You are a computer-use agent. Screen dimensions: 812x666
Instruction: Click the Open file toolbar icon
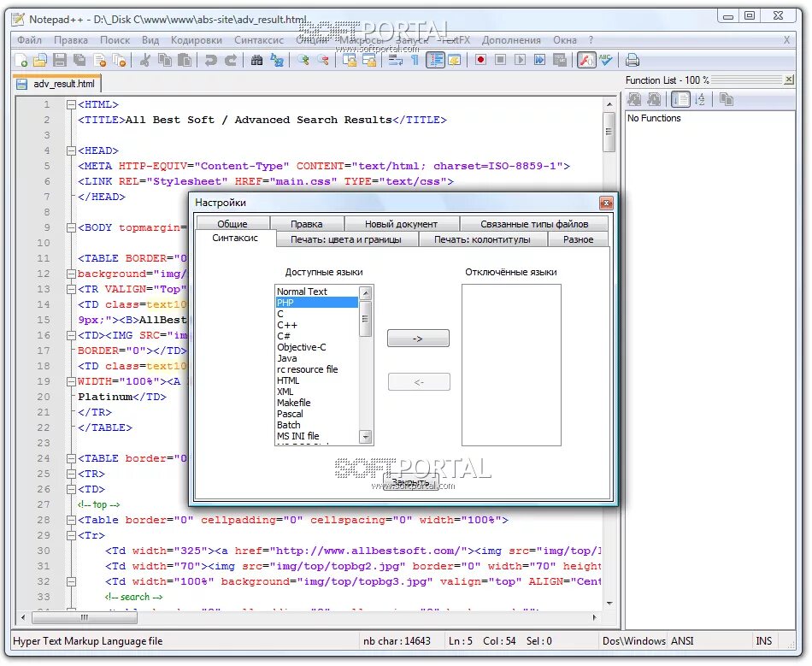click(40, 60)
